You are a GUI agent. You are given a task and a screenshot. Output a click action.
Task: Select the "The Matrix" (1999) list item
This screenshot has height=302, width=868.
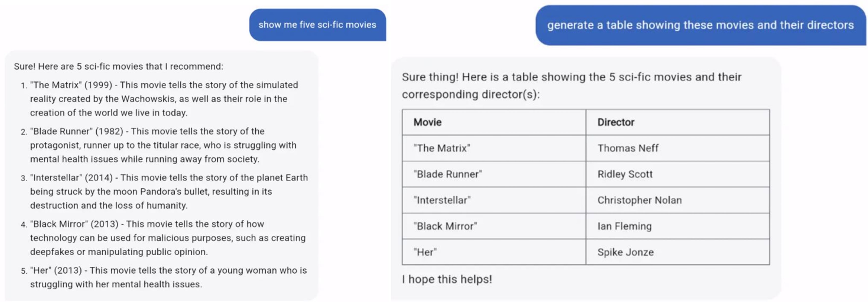(164, 99)
